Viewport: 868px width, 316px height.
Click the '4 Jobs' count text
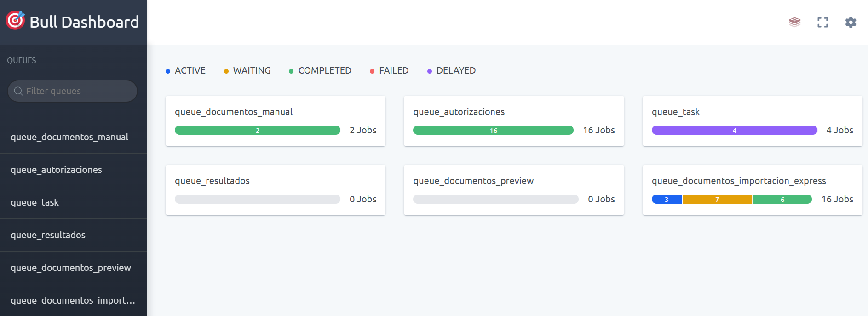click(840, 130)
